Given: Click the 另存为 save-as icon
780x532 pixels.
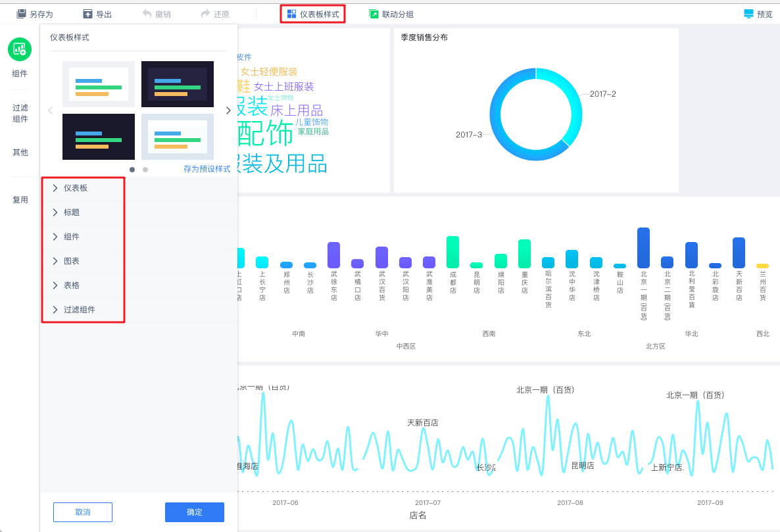Looking at the screenshot, I should click(x=21, y=14).
